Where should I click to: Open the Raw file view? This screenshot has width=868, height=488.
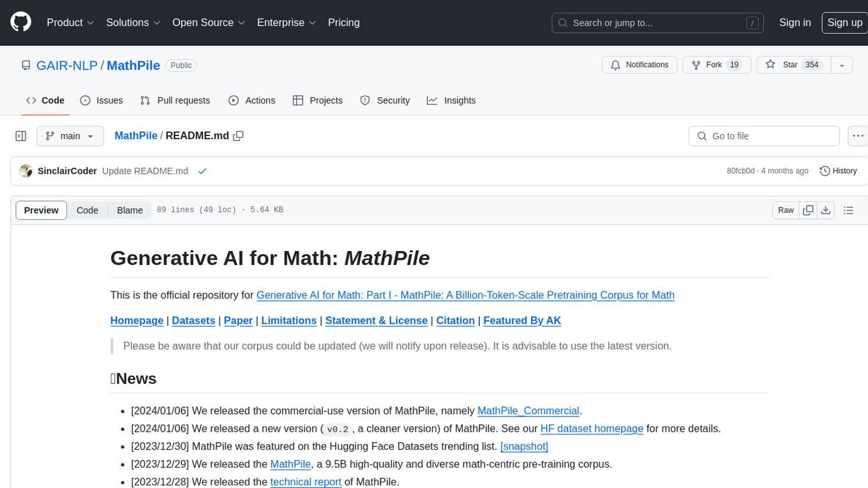(x=786, y=210)
